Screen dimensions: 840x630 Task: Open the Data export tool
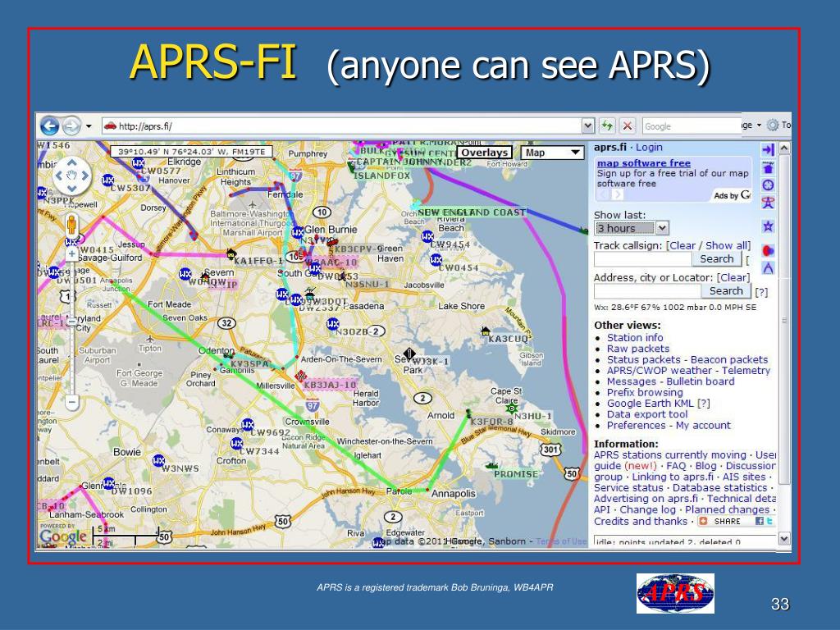[x=647, y=414]
